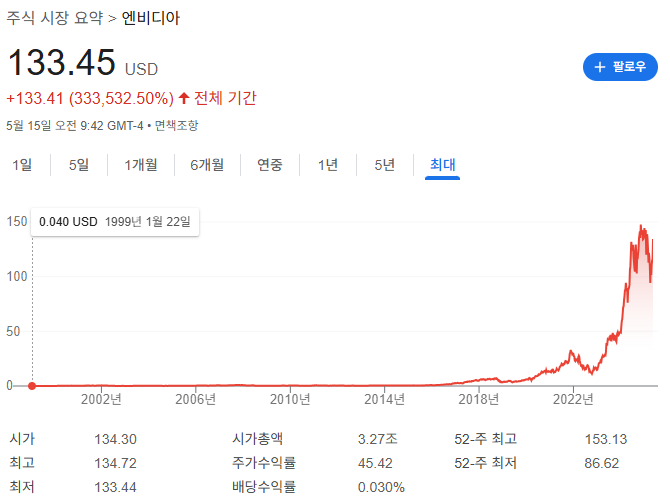The image size is (670, 497).
Task: Click the 주가수익률 value 45.42
Action: pyautogui.click(x=375, y=463)
